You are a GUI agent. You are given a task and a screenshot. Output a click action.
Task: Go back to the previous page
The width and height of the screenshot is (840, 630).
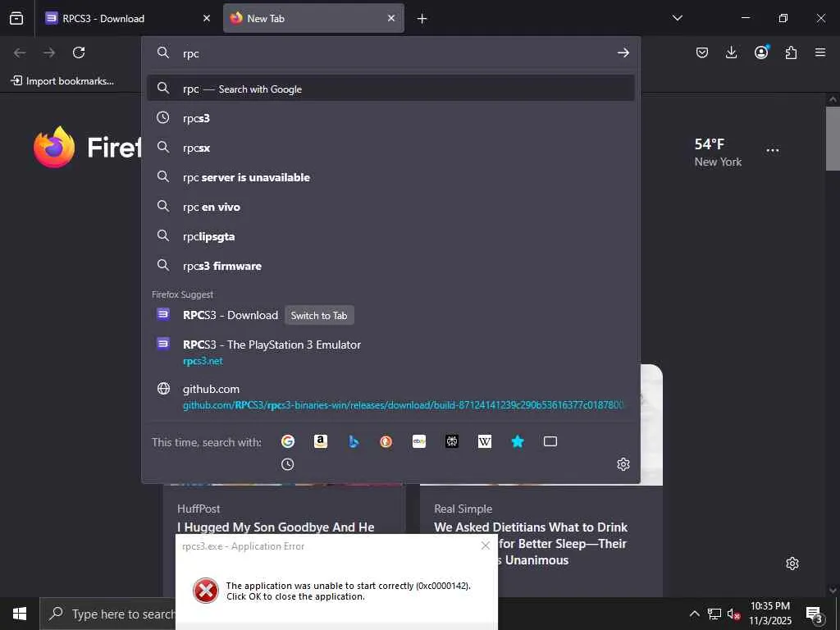(20, 52)
